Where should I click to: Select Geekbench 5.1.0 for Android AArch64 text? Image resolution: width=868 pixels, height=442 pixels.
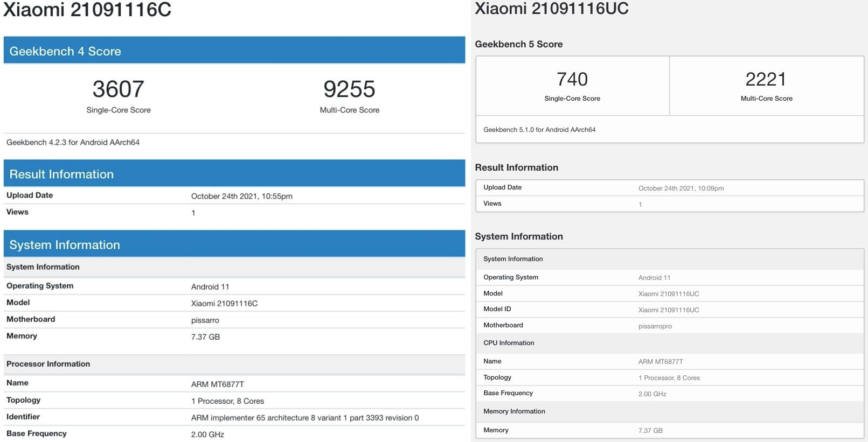539,130
